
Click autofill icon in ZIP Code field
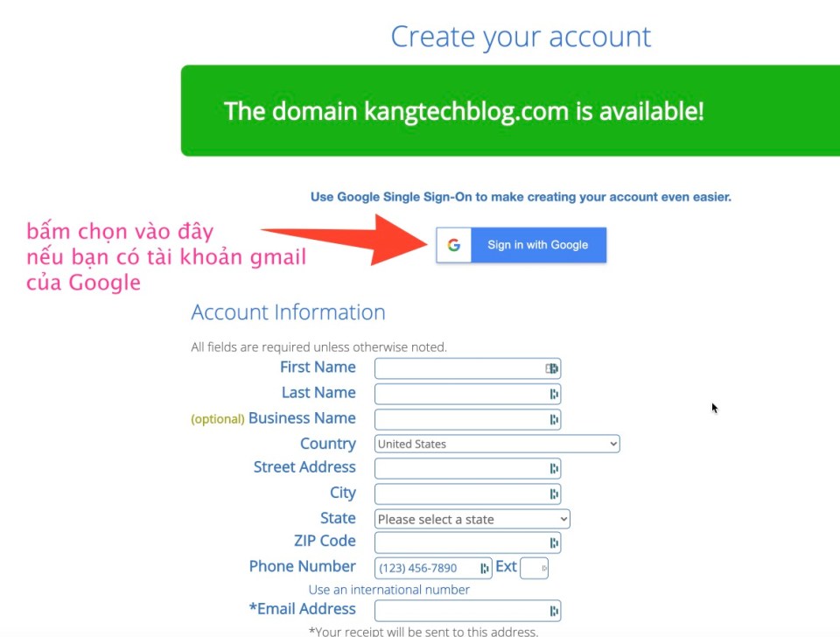coord(554,542)
